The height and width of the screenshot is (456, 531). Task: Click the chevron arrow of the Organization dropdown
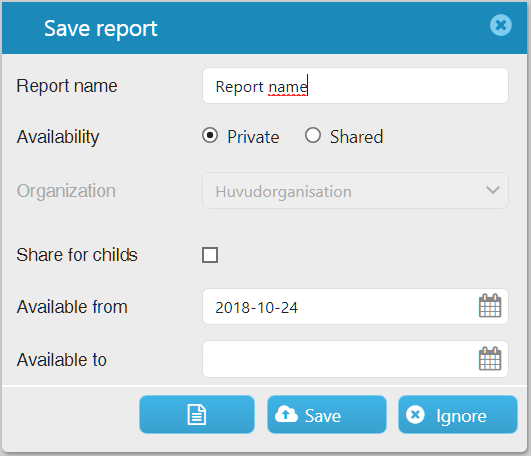pyautogui.click(x=493, y=190)
